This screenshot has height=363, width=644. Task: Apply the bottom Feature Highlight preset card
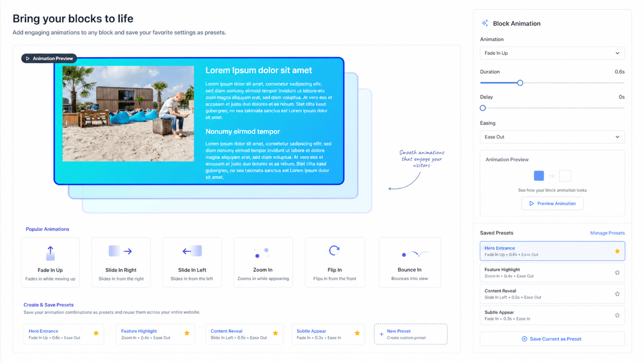[155, 334]
